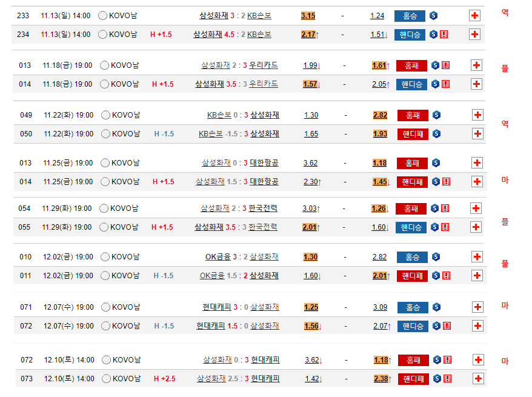Click the volleyball icon in row 071

pyautogui.click(x=104, y=307)
